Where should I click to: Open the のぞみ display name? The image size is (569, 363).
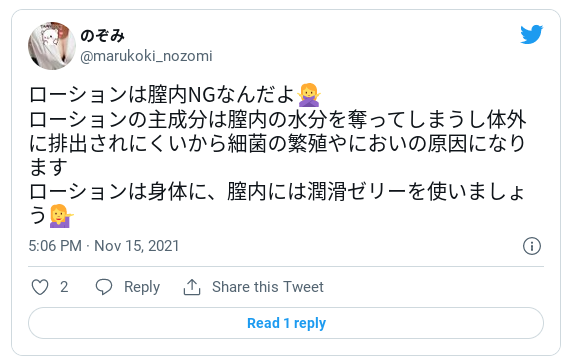(102, 36)
